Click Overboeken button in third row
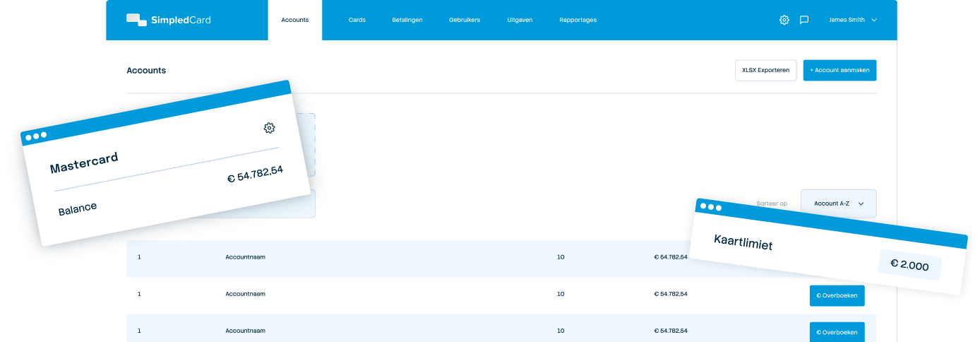 (837, 332)
